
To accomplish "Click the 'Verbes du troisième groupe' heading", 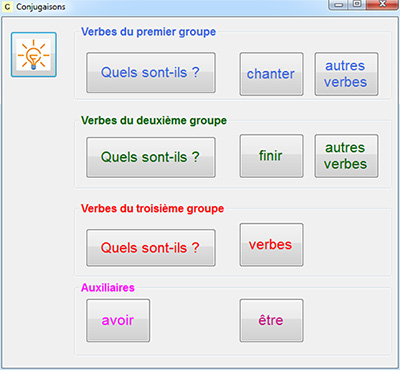I will pyautogui.click(x=152, y=209).
